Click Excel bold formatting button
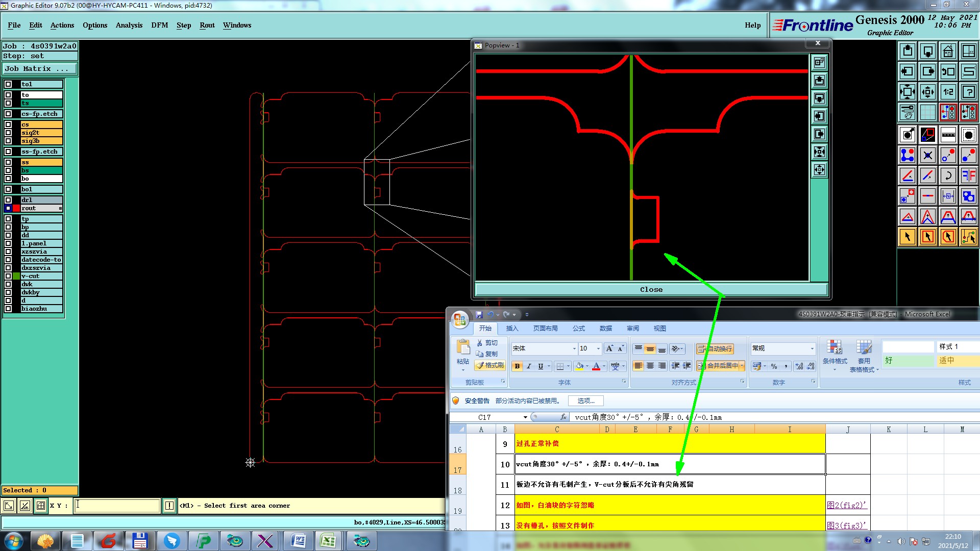Image resolution: width=980 pixels, height=551 pixels. click(517, 366)
